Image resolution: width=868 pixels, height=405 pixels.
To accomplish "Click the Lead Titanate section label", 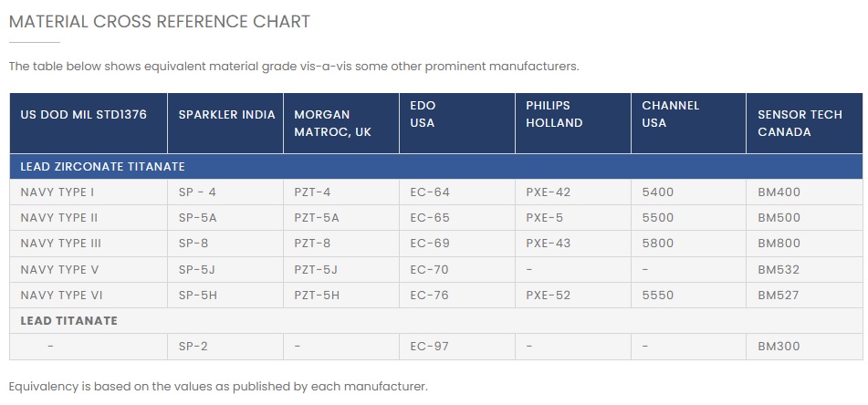I will tap(68, 321).
